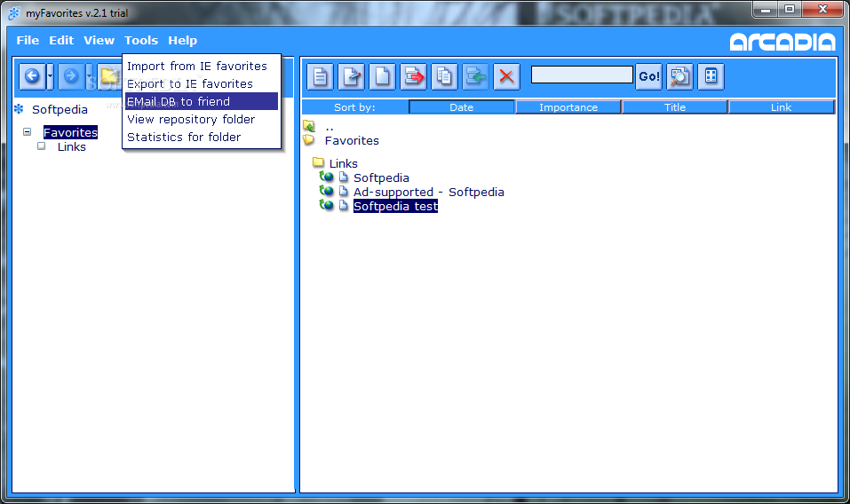Click the globe icon of Softpedia bookmark
This screenshot has height=504, width=850.
[326, 177]
